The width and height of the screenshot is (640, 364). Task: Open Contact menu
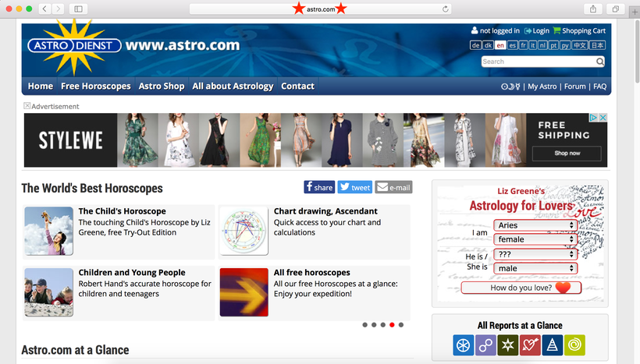(x=297, y=86)
